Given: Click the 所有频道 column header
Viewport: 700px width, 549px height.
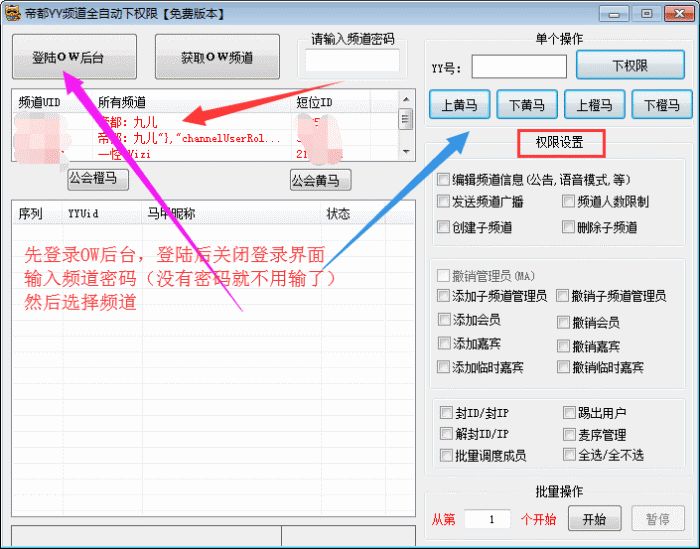Looking at the screenshot, I should click(192, 102).
